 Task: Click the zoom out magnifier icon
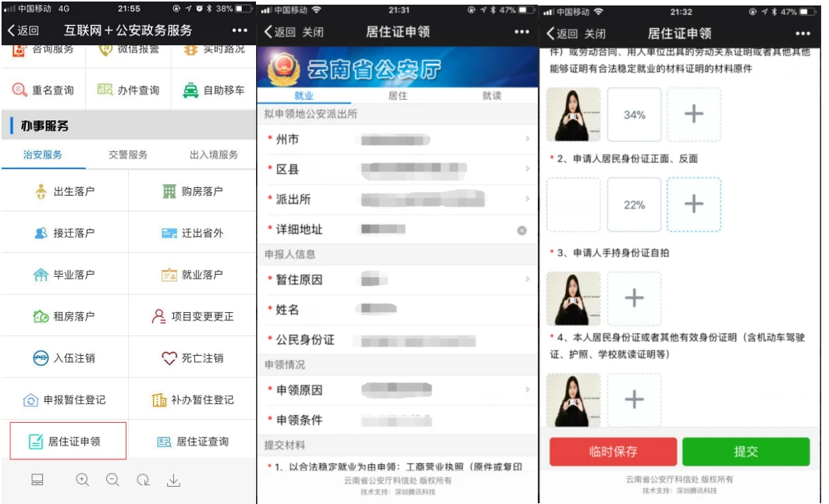tap(112, 480)
